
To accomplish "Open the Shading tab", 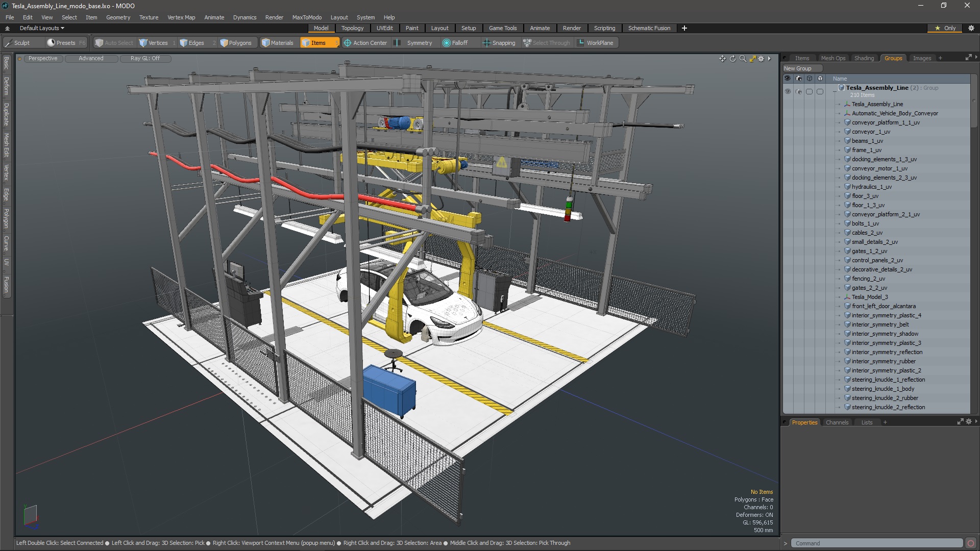I will click(864, 58).
